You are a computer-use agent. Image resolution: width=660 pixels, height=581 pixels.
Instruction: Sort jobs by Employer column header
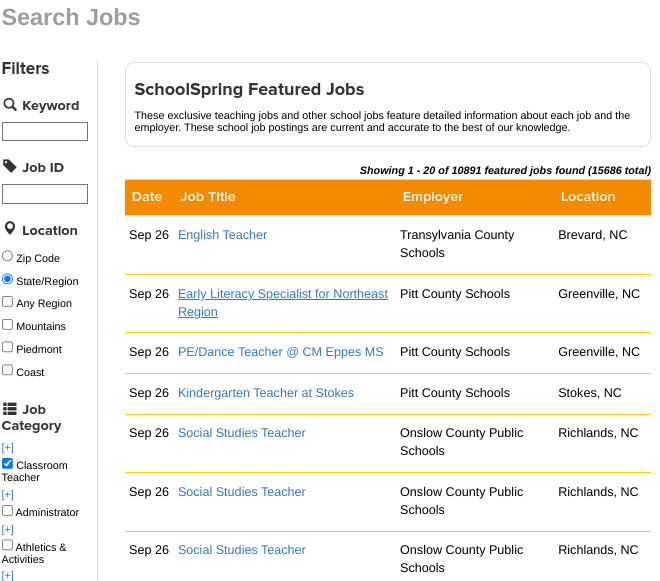[x=433, y=197]
